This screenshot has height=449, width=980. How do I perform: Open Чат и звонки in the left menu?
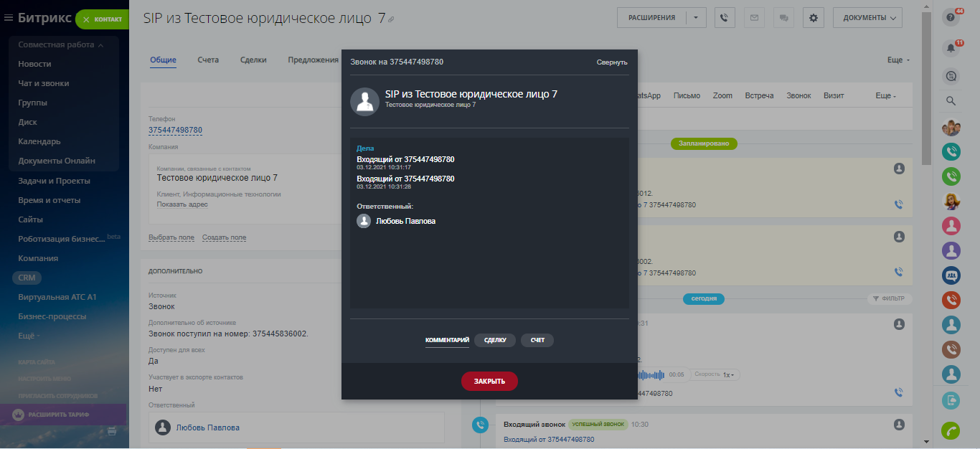44,83
